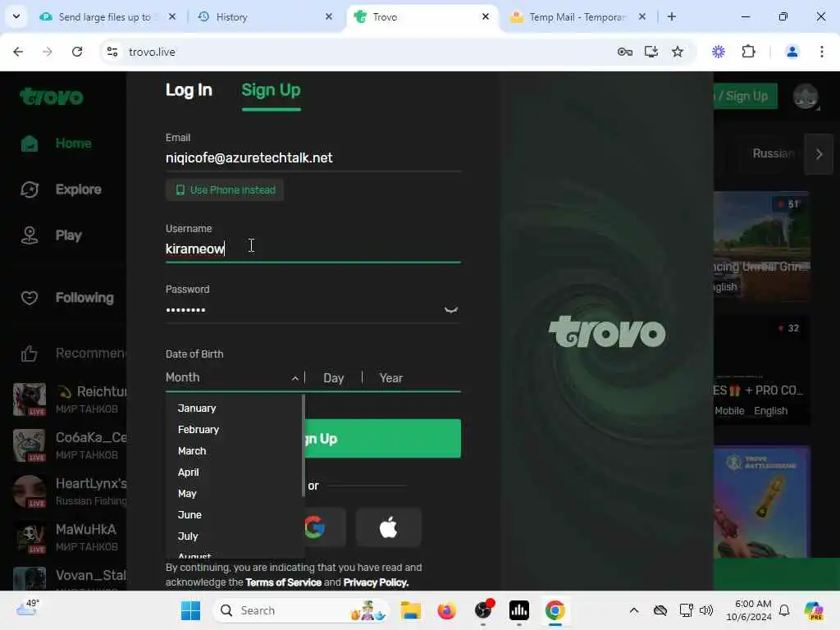Screen dimensions: 840x630
Task: Select January from month list
Action: tap(197, 409)
